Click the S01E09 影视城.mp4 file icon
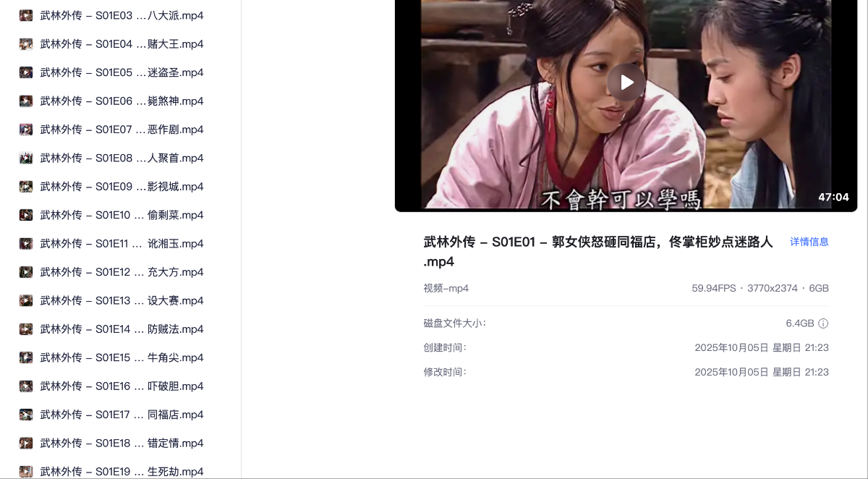 point(26,187)
